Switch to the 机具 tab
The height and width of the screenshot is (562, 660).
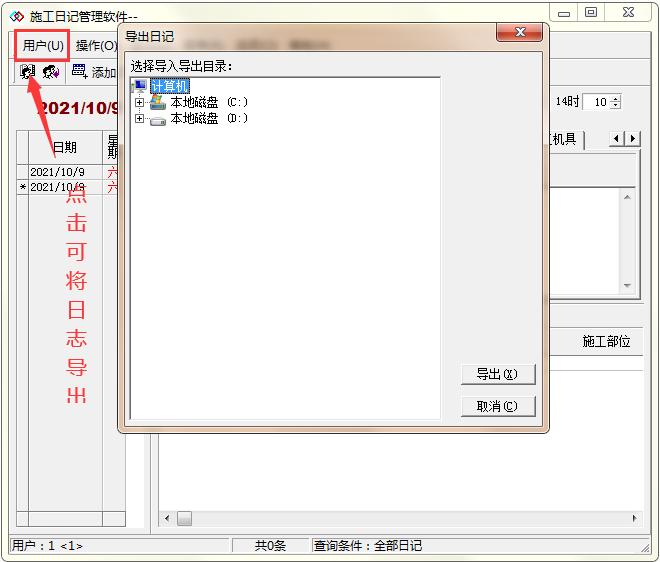[x=564, y=139]
